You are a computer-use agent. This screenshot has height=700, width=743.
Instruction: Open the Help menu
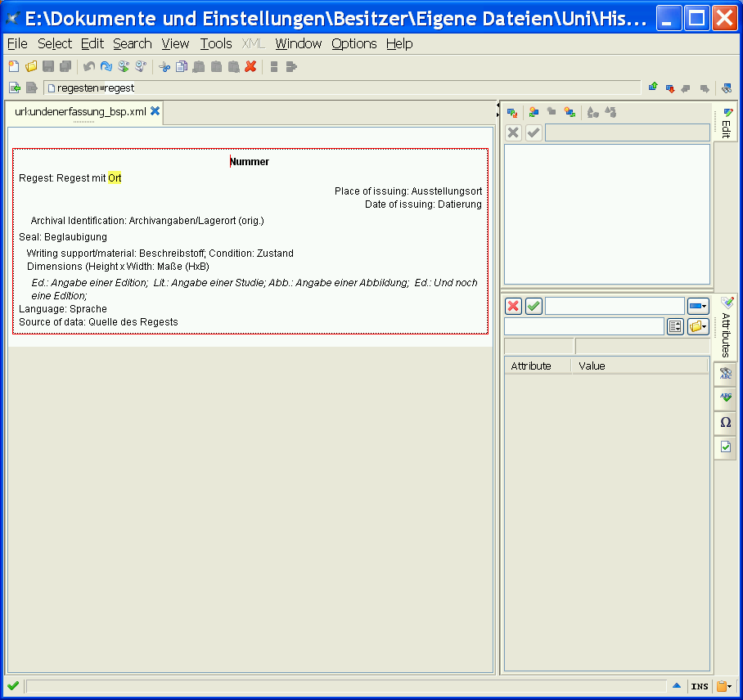(x=399, y=43)
